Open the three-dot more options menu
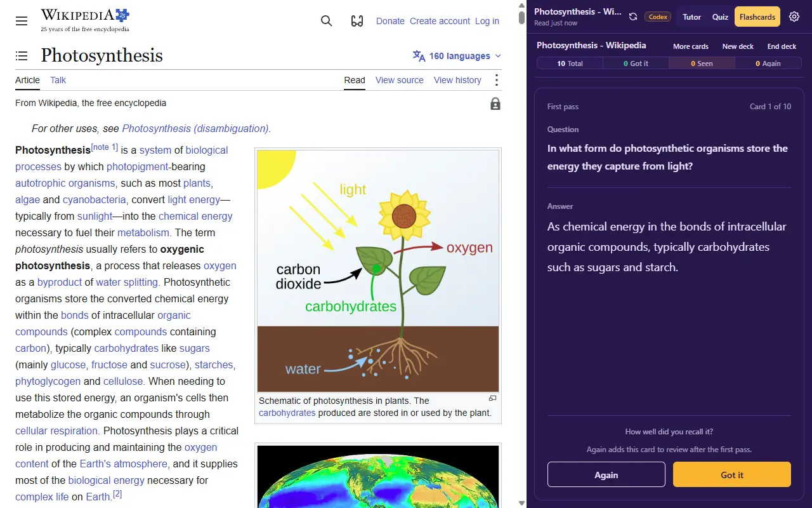 point(497,80)
